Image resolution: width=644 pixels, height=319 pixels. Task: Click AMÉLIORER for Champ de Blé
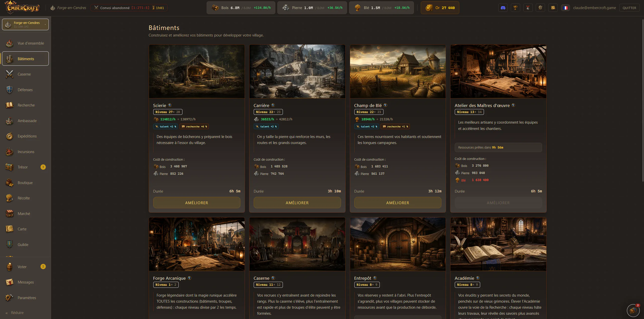(398, 203)
